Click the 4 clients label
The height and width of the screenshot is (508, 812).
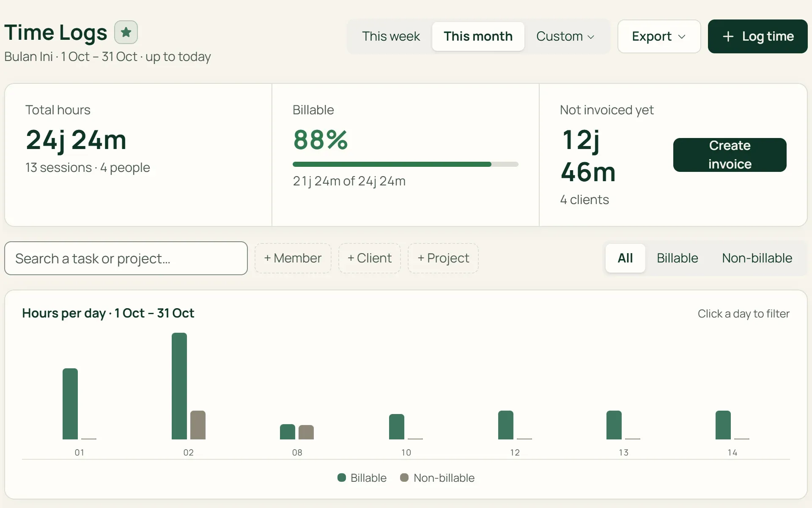pos(584,200)
